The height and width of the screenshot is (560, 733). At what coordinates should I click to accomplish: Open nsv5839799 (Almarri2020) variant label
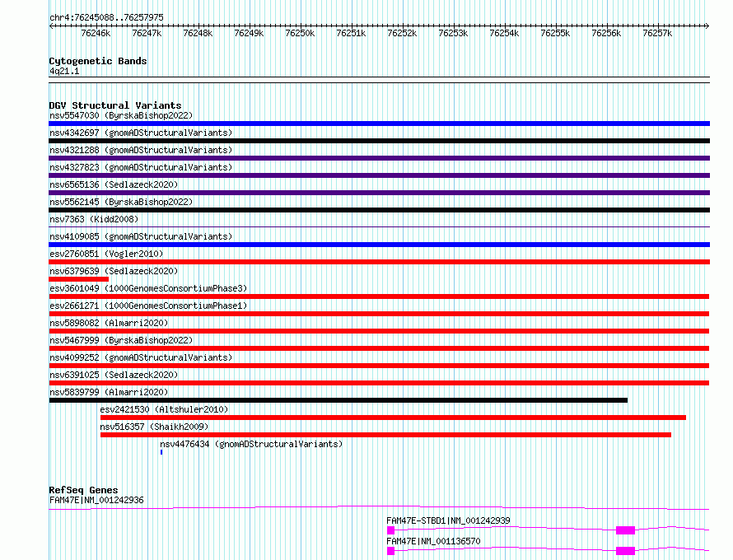(109, 392)
